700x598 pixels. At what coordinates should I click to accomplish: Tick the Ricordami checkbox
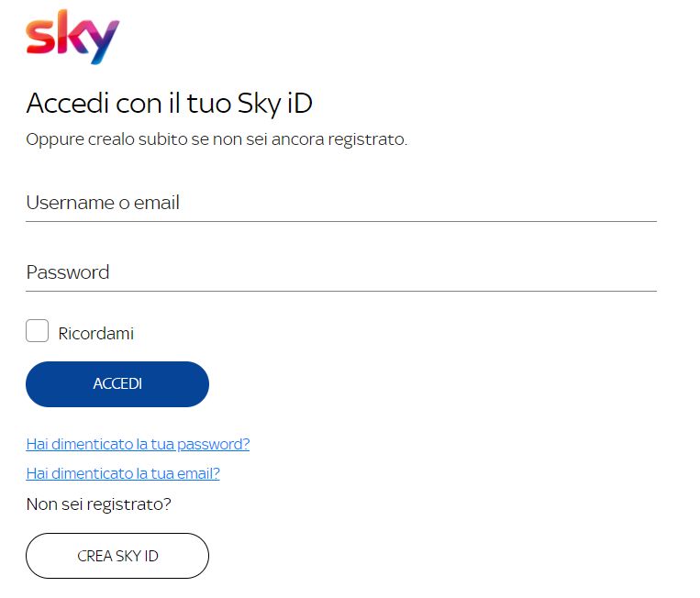(38, 331)
